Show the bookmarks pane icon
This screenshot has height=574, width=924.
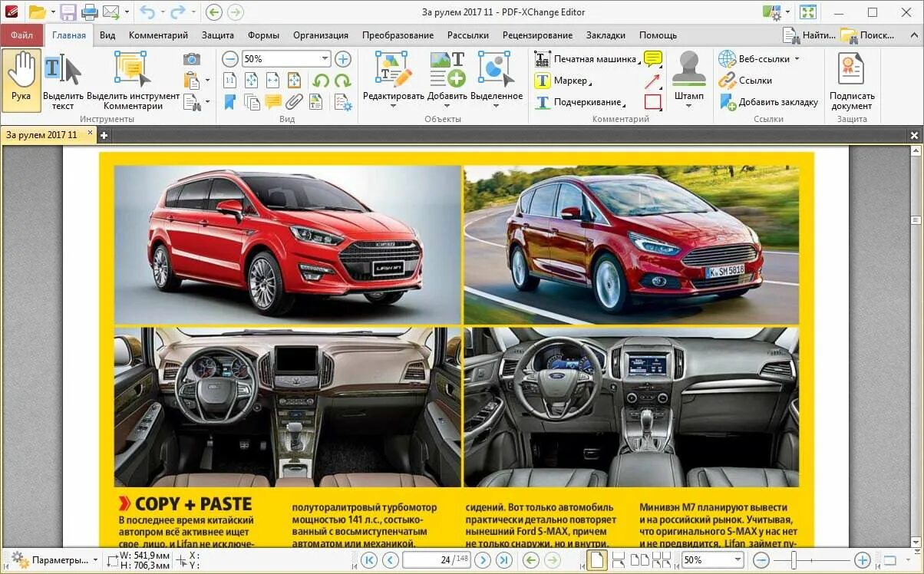tap(229, 102)
